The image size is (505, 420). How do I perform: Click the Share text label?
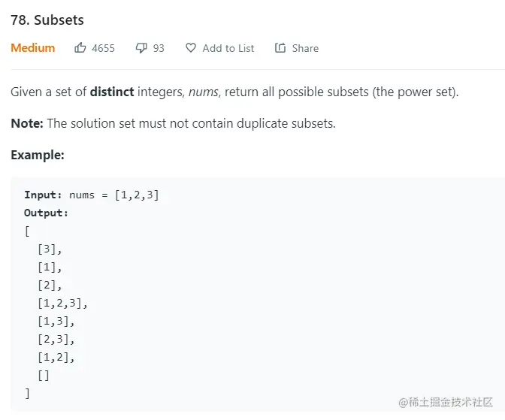click(x=305, y=48)
